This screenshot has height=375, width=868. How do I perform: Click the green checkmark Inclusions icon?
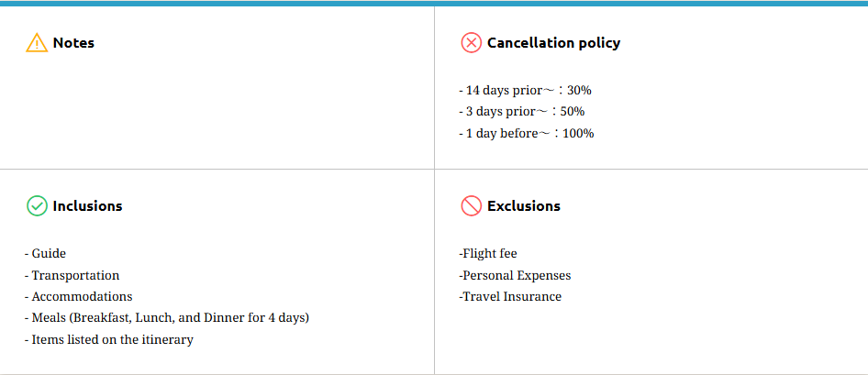[x=37, y=206]
